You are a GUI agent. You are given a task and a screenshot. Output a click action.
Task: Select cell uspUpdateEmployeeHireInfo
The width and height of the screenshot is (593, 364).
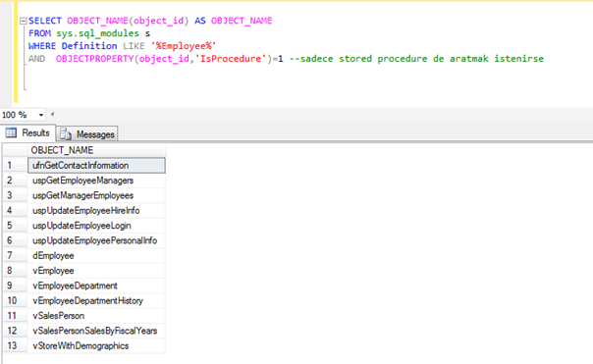tap(96, 211)
